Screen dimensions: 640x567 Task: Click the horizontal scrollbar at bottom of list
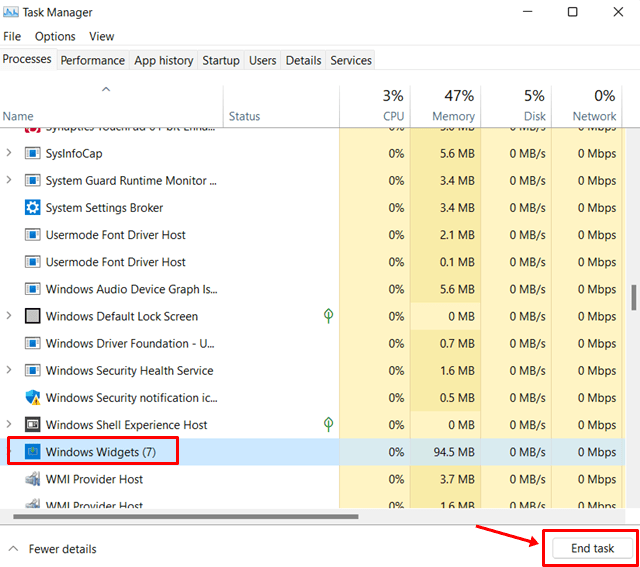180,517
